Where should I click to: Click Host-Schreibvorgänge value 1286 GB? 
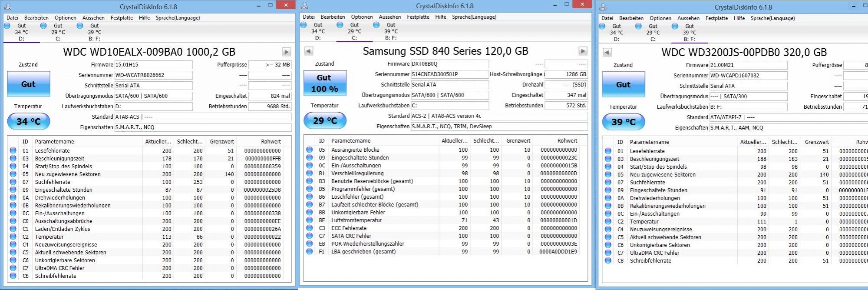click(566, 74)
